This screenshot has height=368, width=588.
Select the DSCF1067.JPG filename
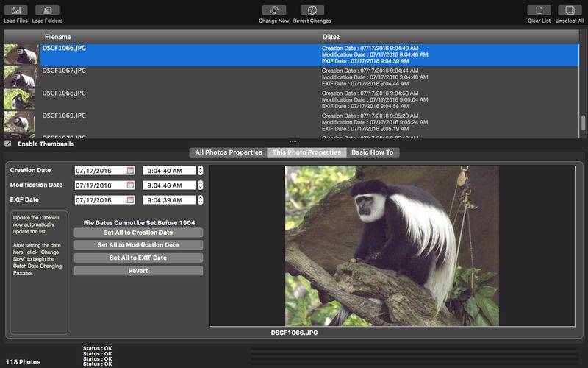[64, 71]
